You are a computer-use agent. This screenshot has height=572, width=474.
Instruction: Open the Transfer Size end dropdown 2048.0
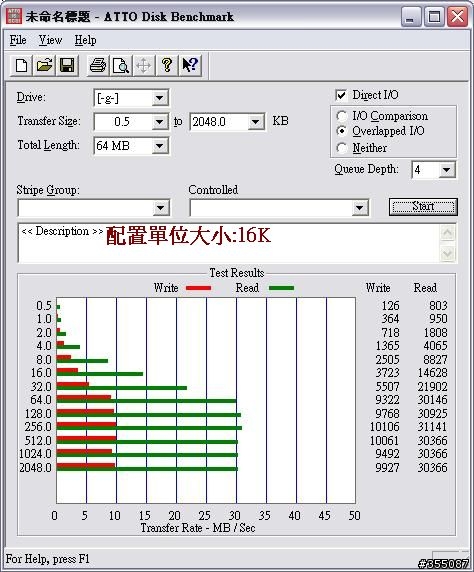(x=256, y=122)
